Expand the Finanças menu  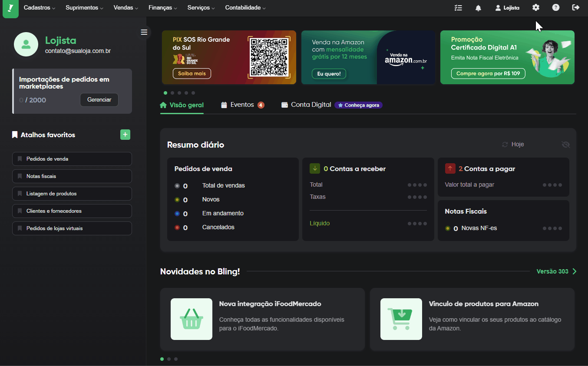pyautogui.click(x=163, y=8)
